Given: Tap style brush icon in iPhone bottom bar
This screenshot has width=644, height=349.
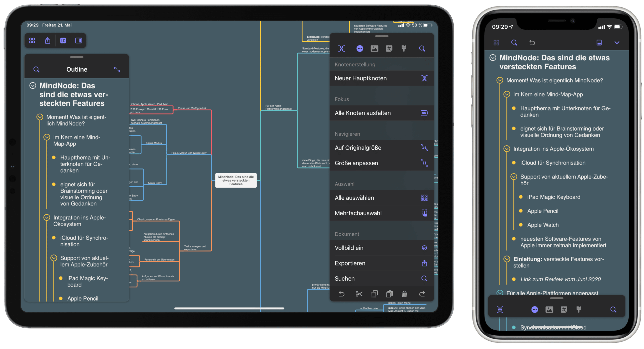Looking at the screenshot, I should pos(579,309).
